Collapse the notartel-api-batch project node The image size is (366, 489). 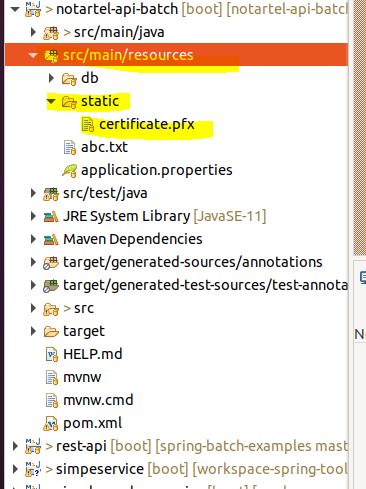[15, 9]
